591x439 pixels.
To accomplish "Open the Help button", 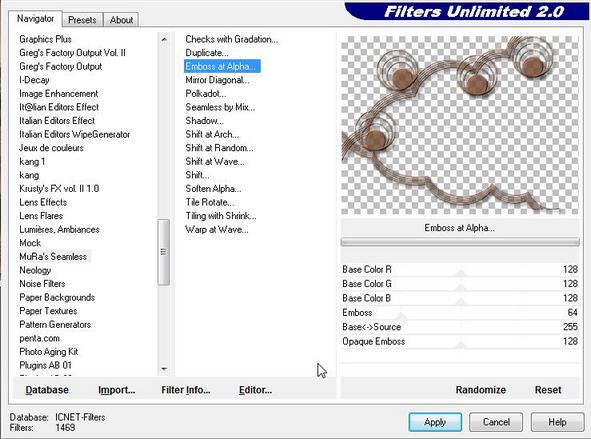I will tap(557, 422).
